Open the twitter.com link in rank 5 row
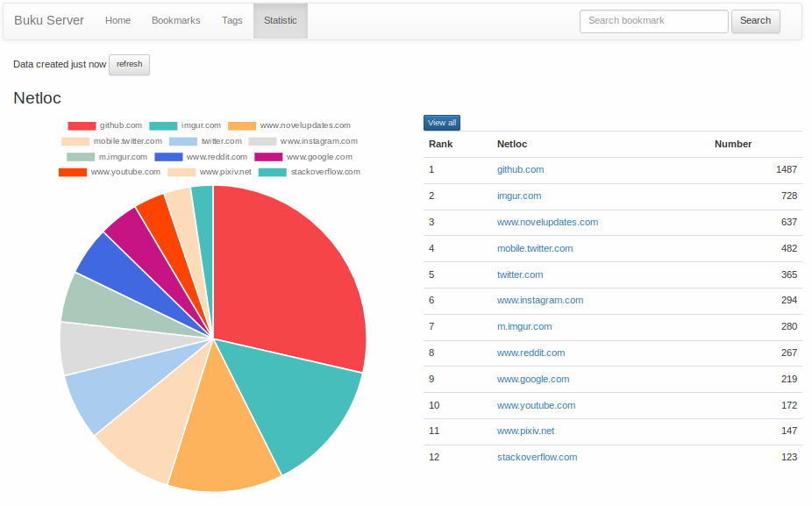 tap(520, 274)
